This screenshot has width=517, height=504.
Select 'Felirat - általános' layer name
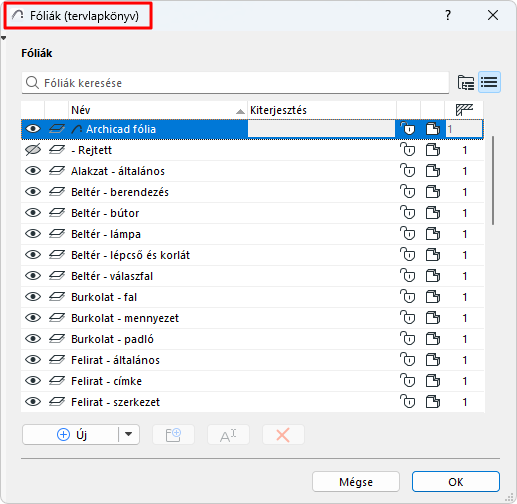pos(116,360)
